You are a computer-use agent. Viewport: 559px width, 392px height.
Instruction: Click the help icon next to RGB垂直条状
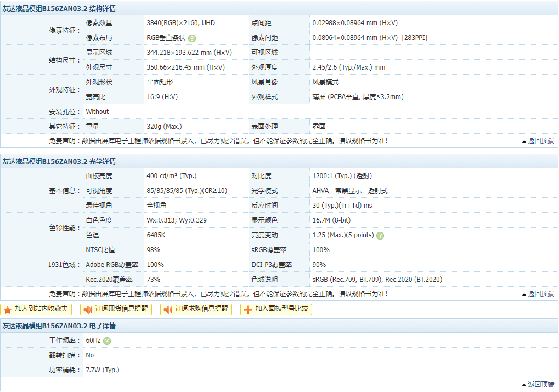pyautogui.click(x=192, y=38)
